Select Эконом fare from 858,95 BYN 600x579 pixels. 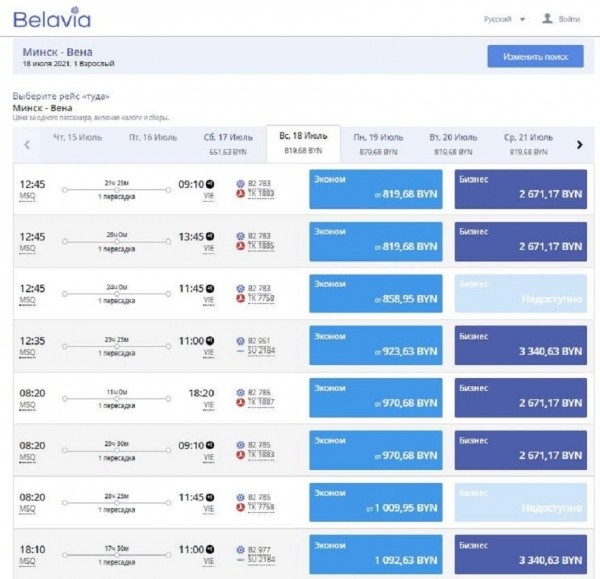[376, 292]
